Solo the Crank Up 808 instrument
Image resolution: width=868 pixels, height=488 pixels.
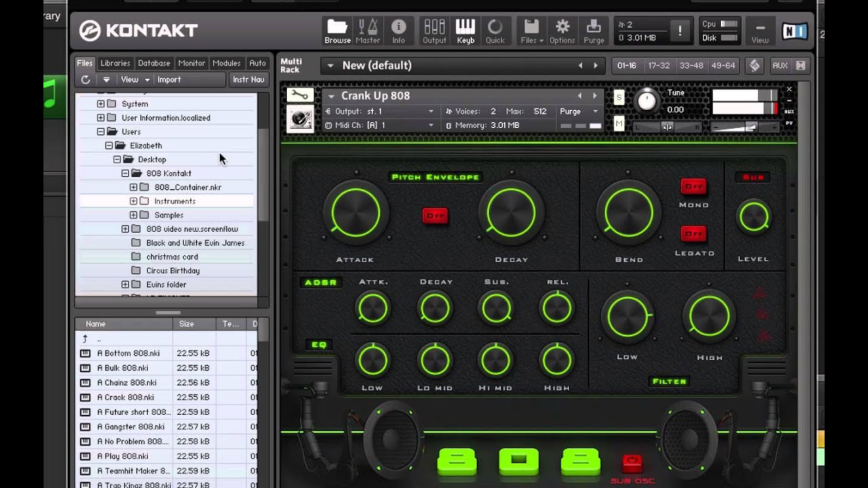[x=618, y=98]
